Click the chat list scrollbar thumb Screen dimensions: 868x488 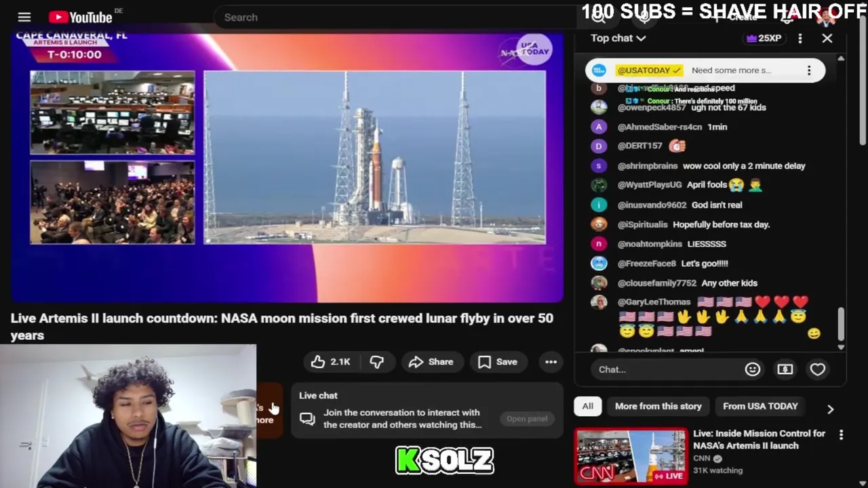click(x=842, y=324)
